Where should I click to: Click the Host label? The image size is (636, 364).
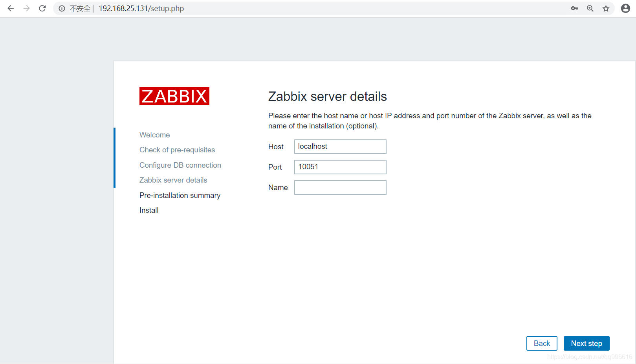[x=276, y=146]
